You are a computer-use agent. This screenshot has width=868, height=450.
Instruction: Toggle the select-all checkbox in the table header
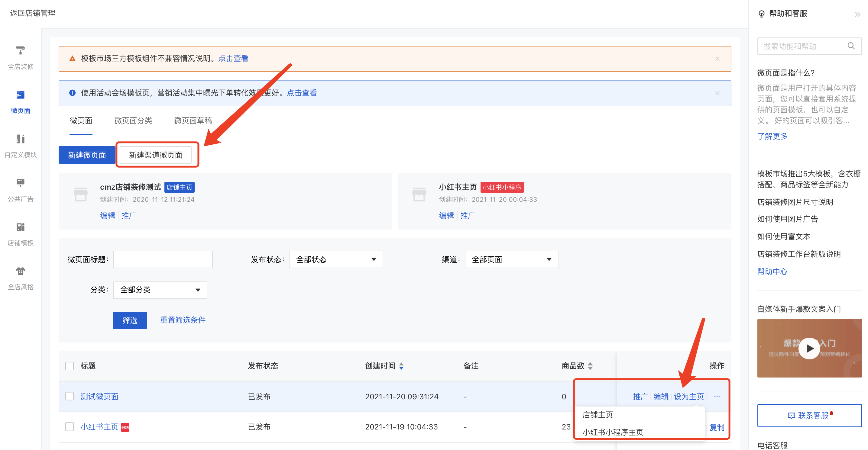[70, 366]
